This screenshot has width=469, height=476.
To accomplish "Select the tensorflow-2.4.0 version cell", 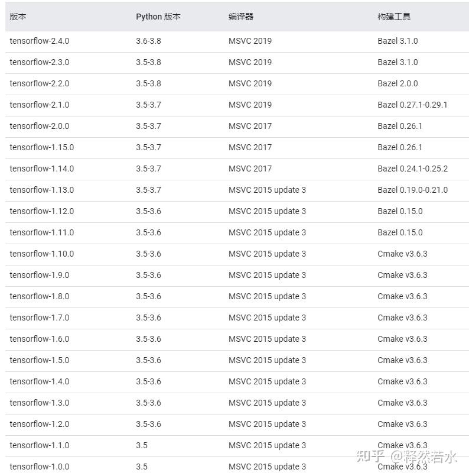I will pos(39,41).
